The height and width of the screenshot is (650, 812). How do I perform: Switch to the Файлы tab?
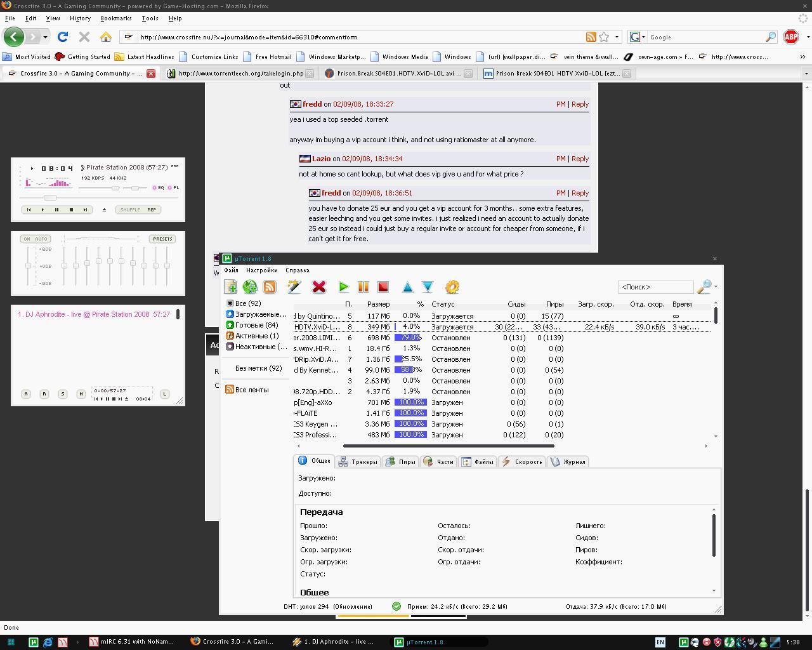[477, 461]
